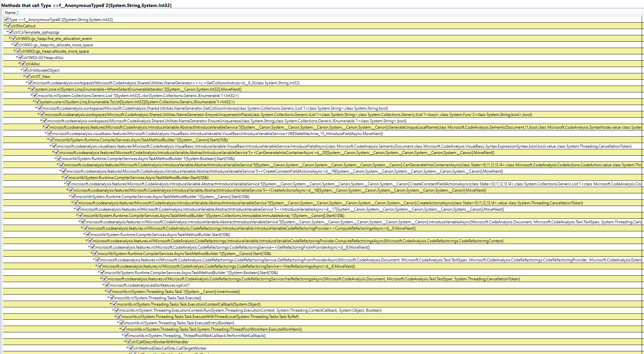The width and height of the screenshot is (644, 354).
Task: Uncheck the _ThreadPoolWaitCallback.PerformWaitCallback checkbox
Action: [126, 336]
